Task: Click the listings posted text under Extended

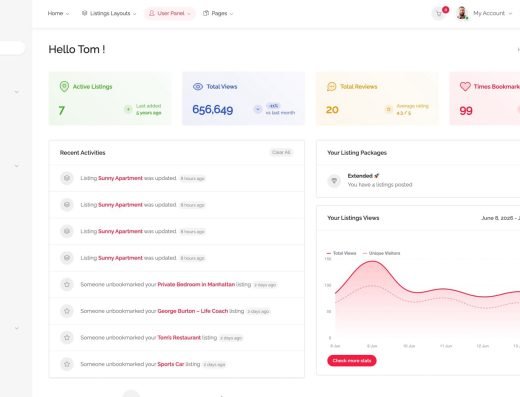Action: 380,184
